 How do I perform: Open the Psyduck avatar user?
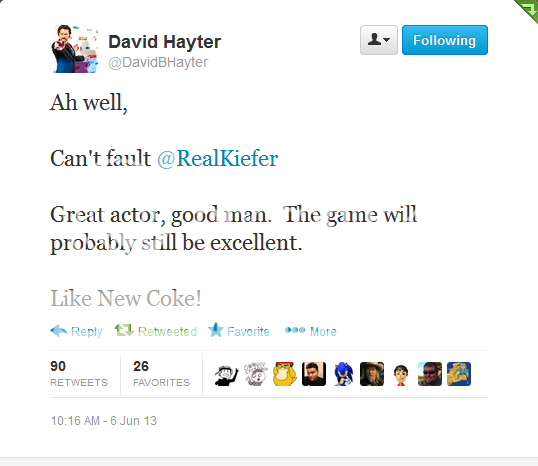click(285, 374)
